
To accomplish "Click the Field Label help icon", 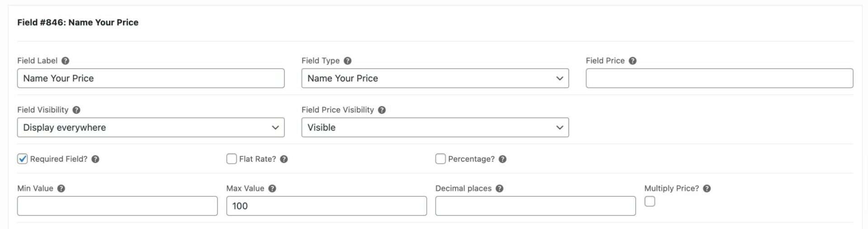I will (x=66, y=61).
